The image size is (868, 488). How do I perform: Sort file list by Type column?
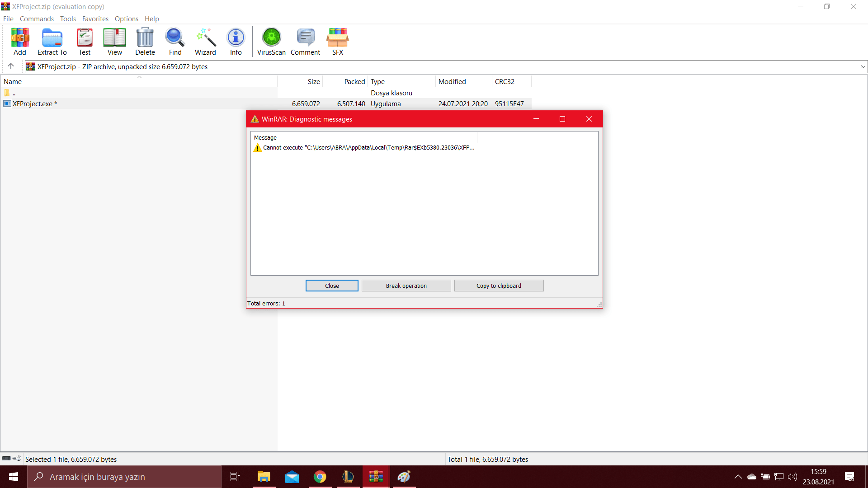click(x=401, y=82)
